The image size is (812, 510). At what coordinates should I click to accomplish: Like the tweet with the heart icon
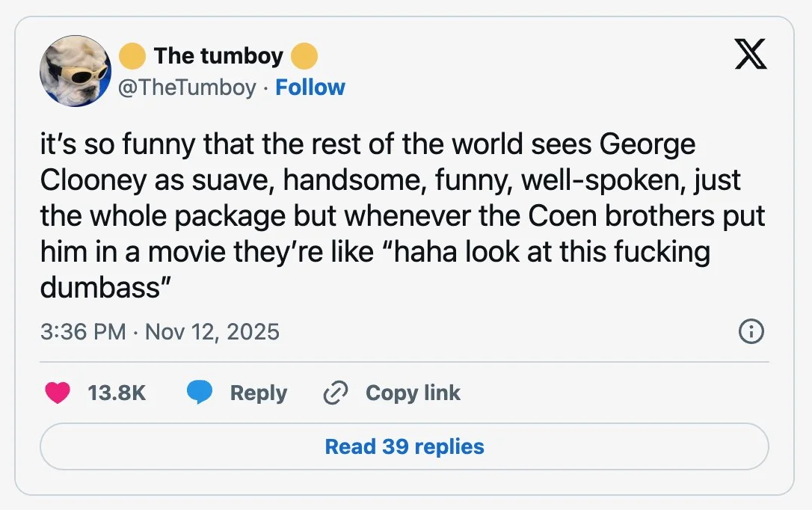tap(58, 393)
